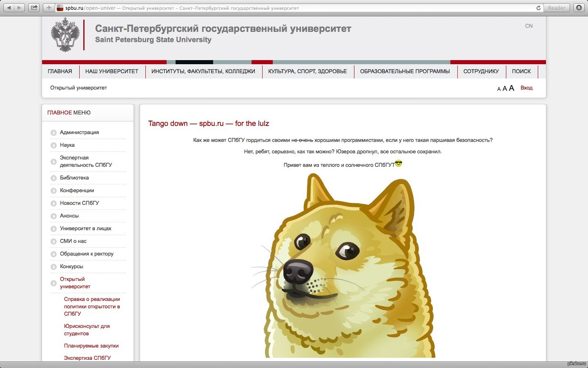Click the arrow bullet beside Конкурсы
This screenshot has height=368, width=588.
[x=53, y=267]
